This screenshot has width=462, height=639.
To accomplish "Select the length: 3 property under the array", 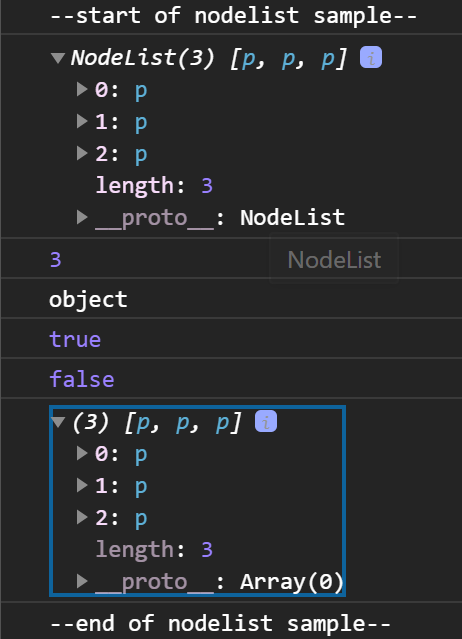I will [x=154, y=550].
